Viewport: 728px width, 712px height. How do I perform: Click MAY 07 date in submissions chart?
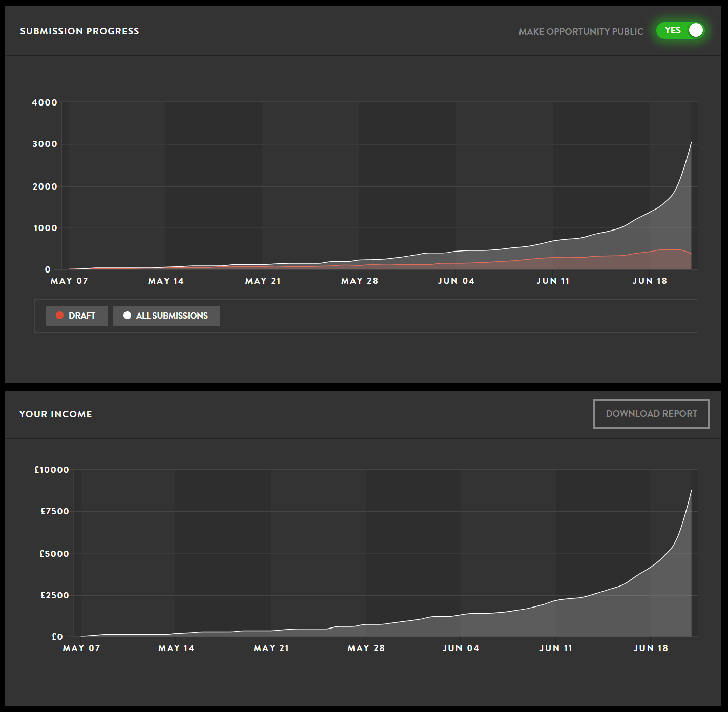coord(69,281)
